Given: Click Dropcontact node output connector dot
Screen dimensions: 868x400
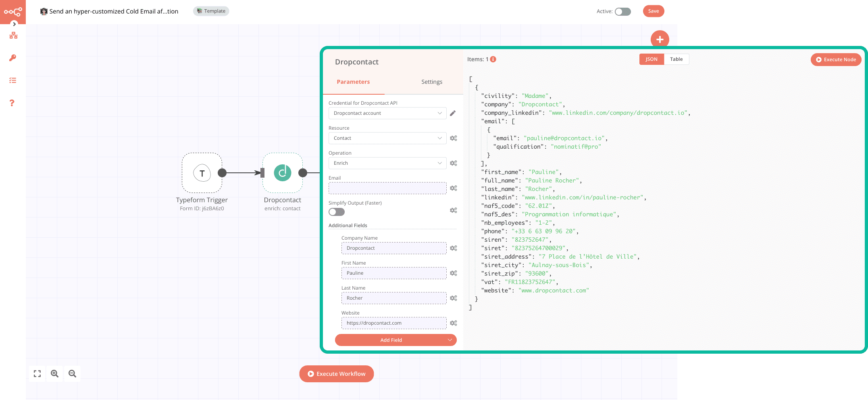Looking at the screenshot, I should (x=303, y=173).
